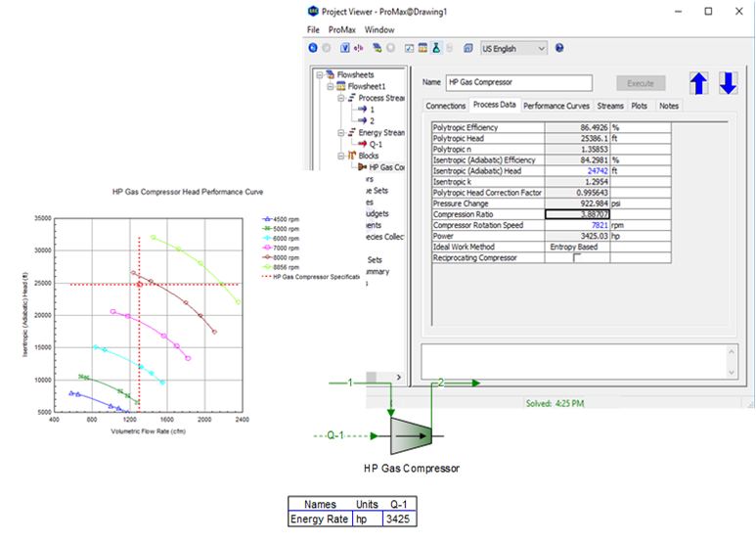Viewport: 756px width, 542px height.
Task: Click the Q-1 energy stream label in drawing
Action: point(335,435)
